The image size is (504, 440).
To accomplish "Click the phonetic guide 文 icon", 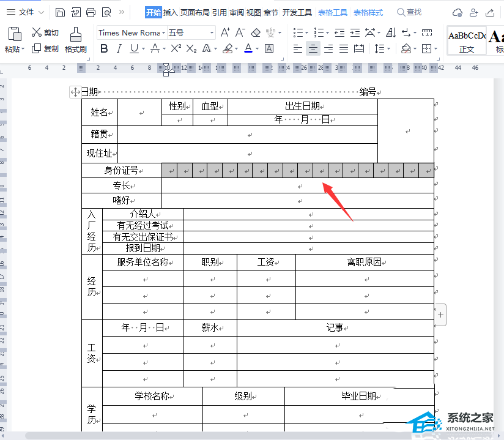I will click(270, 32).
